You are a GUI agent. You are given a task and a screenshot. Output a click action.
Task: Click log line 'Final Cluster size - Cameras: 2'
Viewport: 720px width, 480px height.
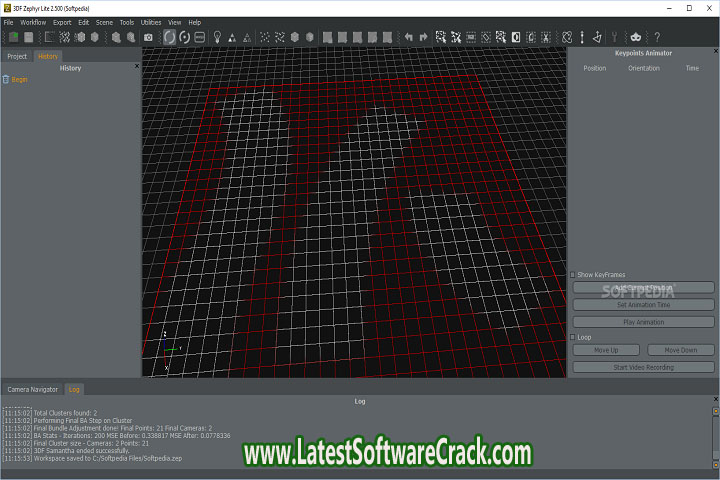tap(75, 443)
